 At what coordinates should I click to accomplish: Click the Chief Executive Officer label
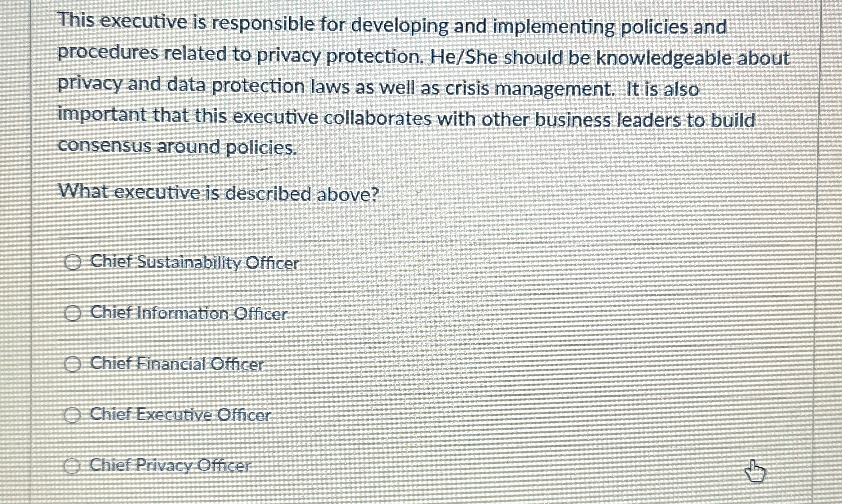coord(180,415)
